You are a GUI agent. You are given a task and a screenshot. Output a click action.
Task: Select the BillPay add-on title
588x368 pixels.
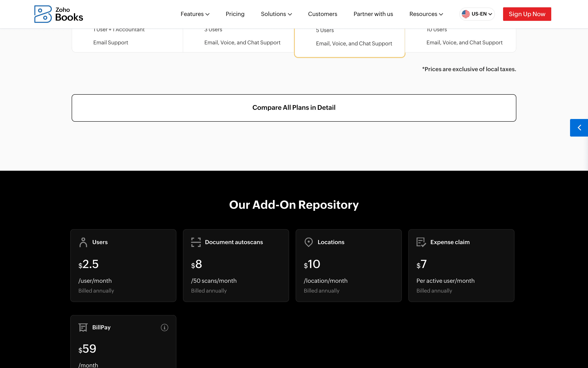click(x=101, y=327)
